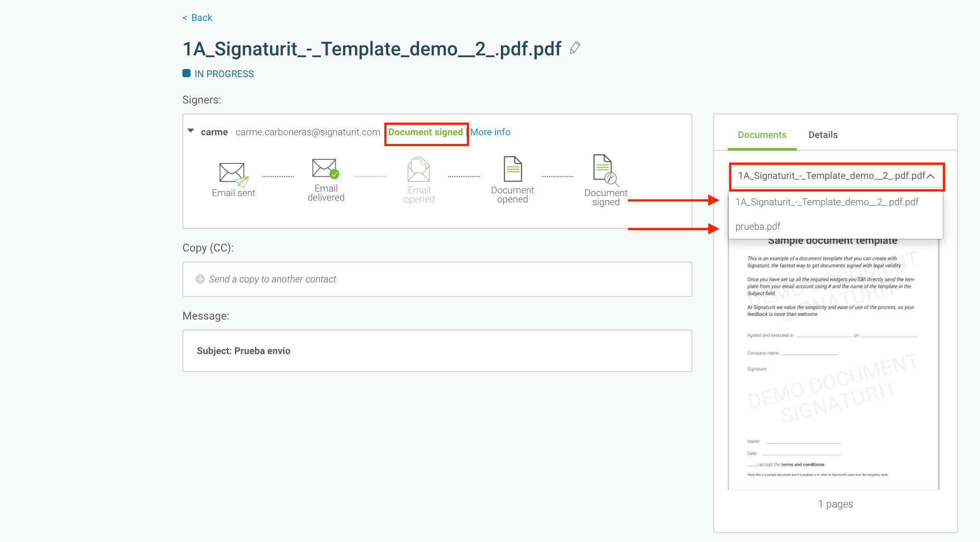Click the Email delivered envelope icon

326,168
